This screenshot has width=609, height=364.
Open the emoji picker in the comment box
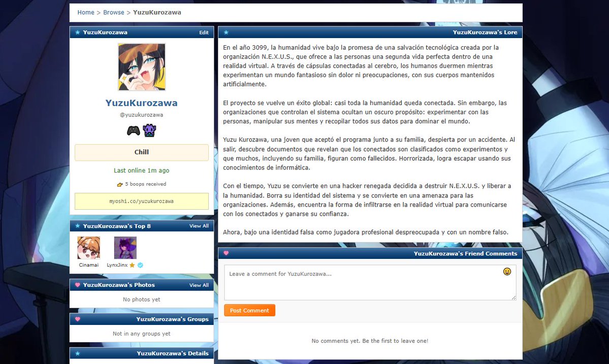(x=507, y=272)
